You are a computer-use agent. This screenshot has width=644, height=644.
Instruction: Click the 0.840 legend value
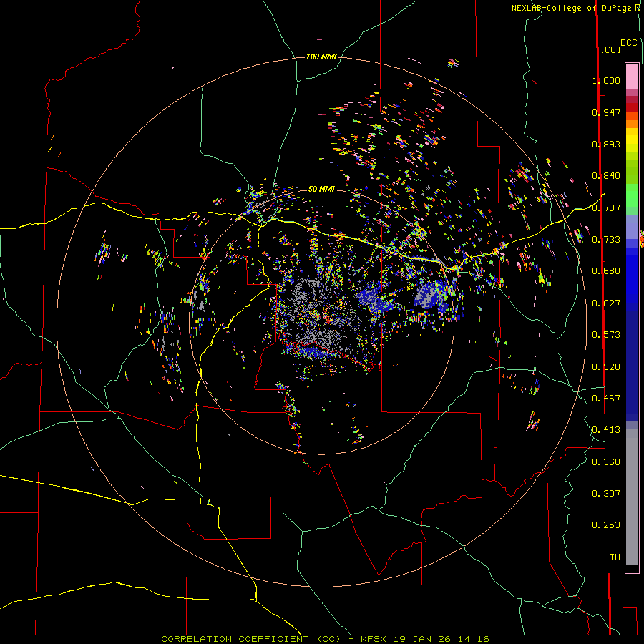[x=606, y=176]
